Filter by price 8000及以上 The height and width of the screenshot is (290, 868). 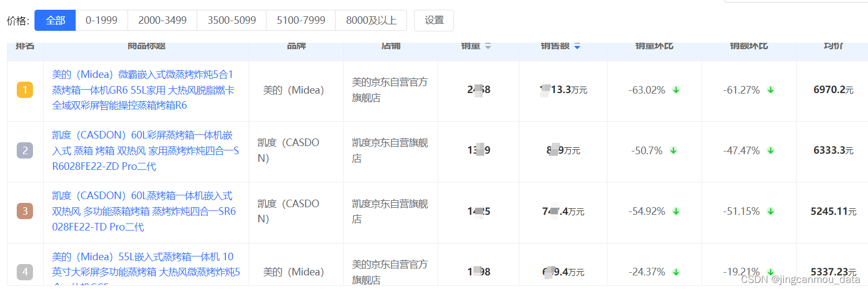371,21
